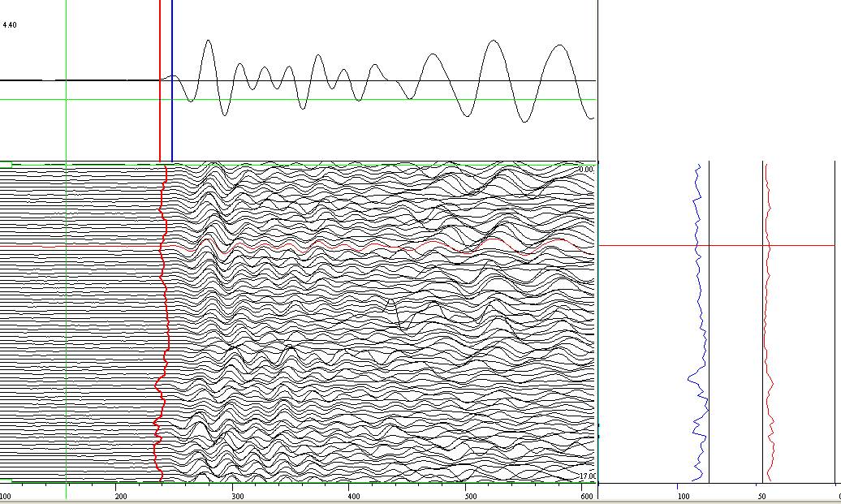Click the 0.00 depth label on the trace panel
This screenshot has height=504, width=841.
click(x=586, y=170)
